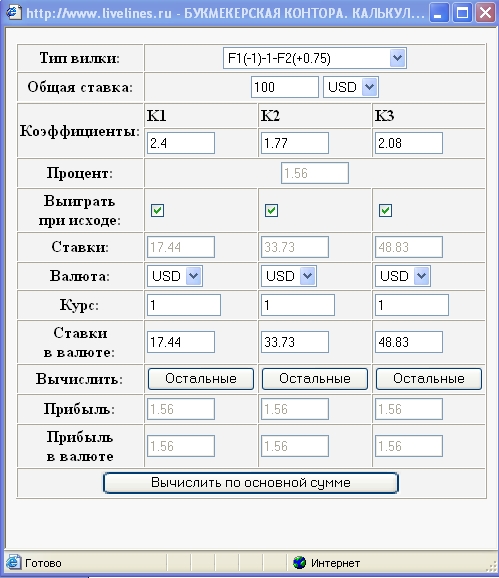The image size is (499, 578).
Task: Maximize the calculator window
Action: [x=462, y=13]
